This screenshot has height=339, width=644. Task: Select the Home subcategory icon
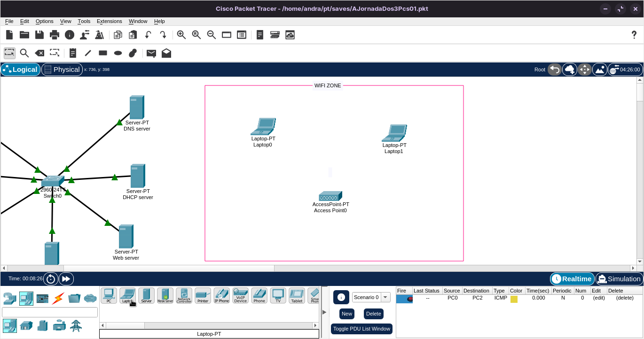[x=26, y=325]
